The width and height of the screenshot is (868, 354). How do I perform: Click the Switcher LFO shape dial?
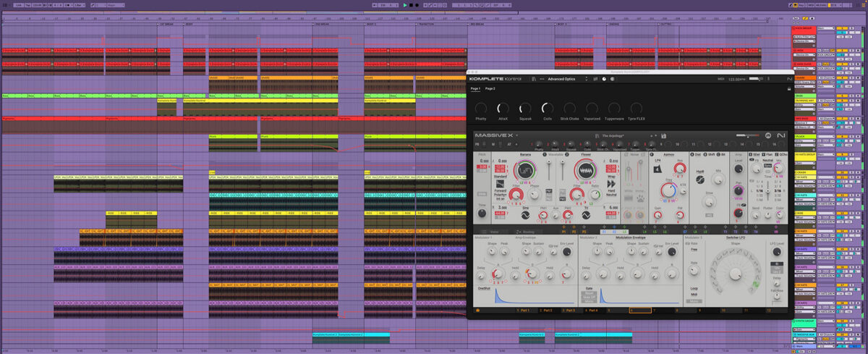click(735, 274)
